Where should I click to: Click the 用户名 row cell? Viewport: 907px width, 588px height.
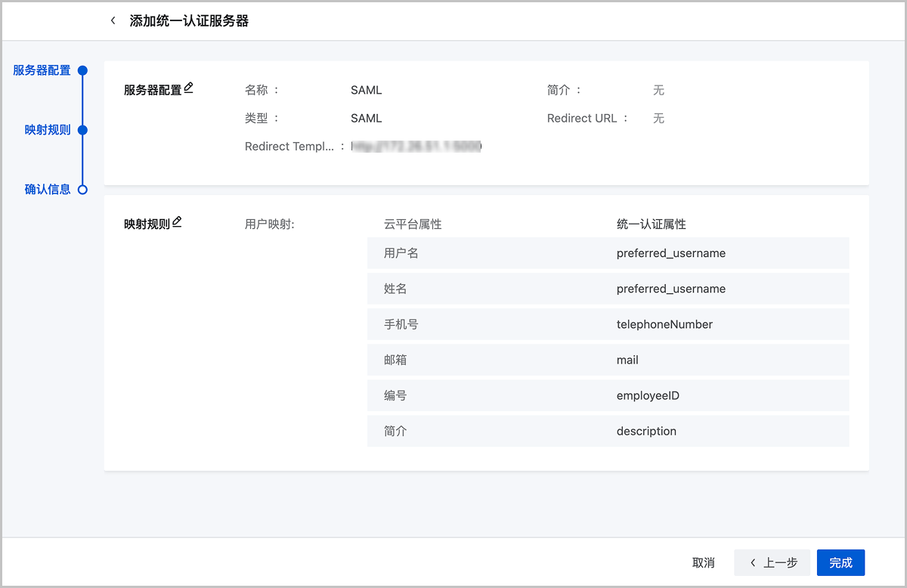[x=401, y=253]
